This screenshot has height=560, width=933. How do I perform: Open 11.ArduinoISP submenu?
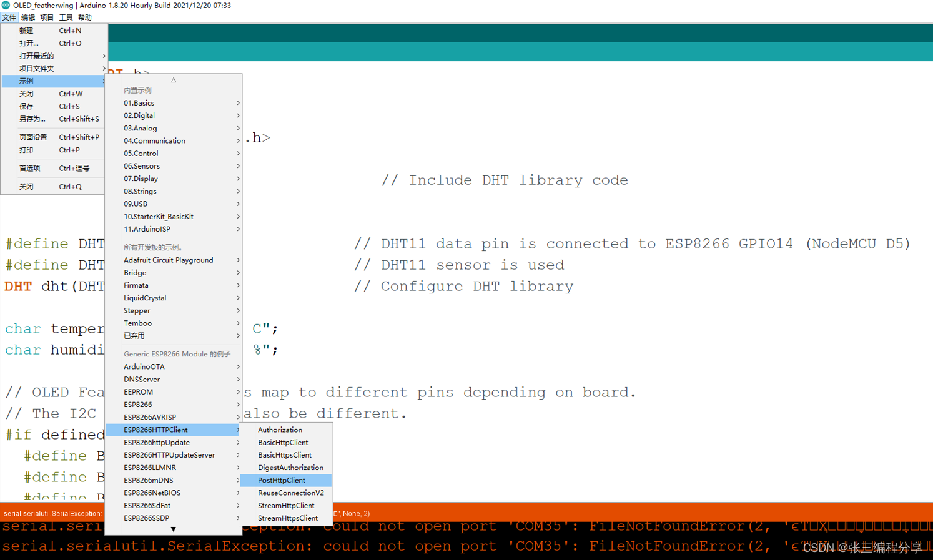point(174,229)
